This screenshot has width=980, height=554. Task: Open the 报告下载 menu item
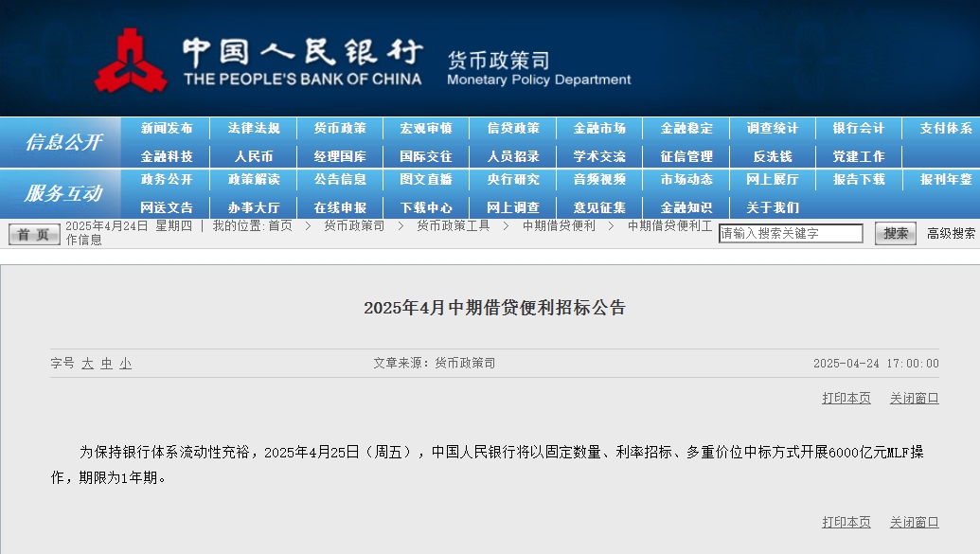[859, 180]
